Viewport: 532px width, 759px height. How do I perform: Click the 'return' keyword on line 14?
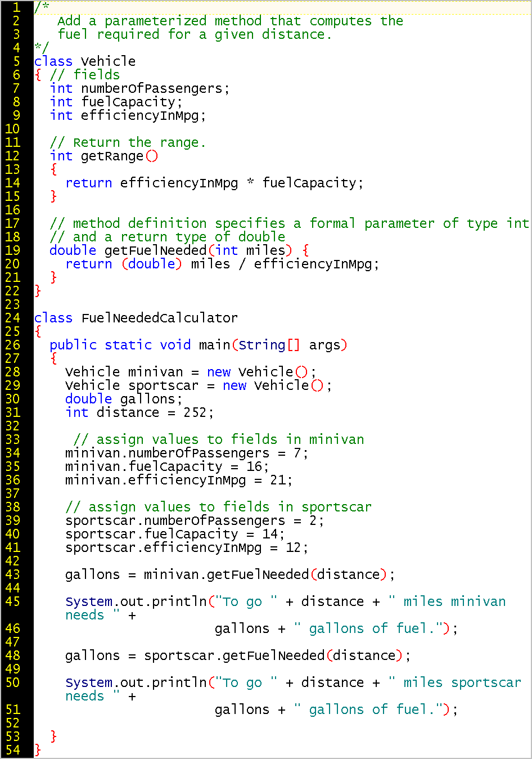[x=89, y=183]
